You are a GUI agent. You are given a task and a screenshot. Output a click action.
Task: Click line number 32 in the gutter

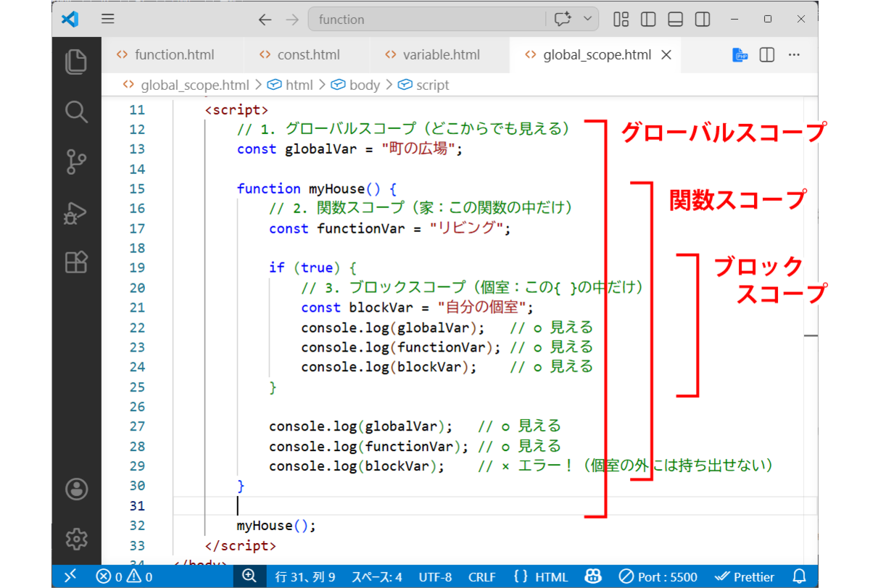point(136,526)
